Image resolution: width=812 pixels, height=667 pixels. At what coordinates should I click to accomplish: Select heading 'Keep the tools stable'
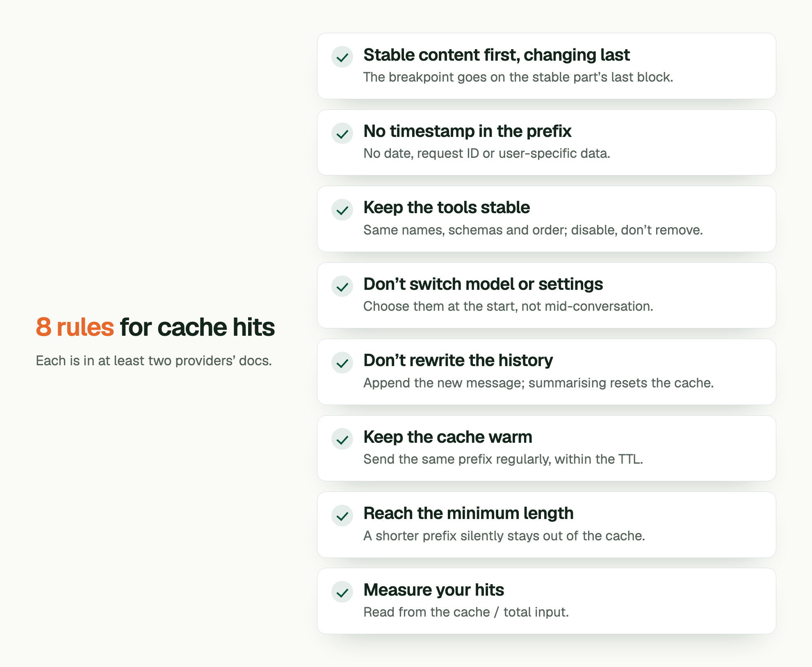pos(447,207)
